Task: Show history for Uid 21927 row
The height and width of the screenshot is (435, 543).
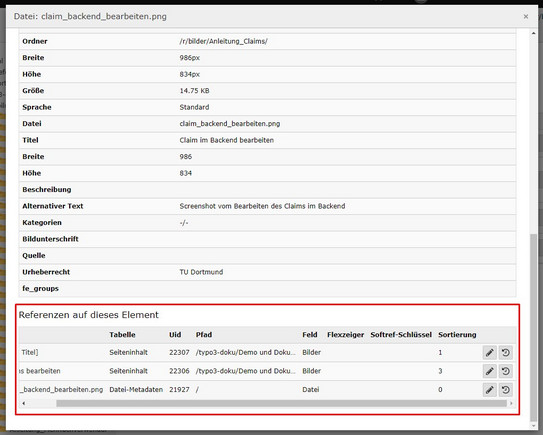Action: 506,390
